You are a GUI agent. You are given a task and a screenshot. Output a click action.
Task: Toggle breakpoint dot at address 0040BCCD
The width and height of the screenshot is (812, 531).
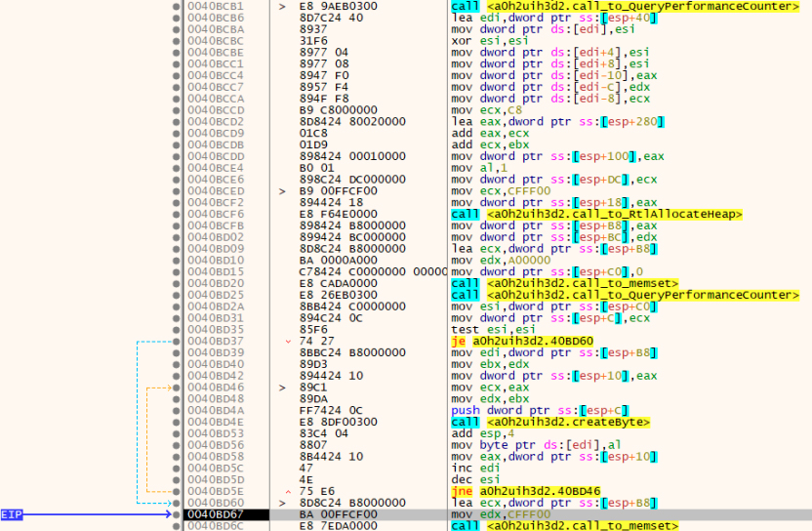pyautogui.click(x=176, y=110)
